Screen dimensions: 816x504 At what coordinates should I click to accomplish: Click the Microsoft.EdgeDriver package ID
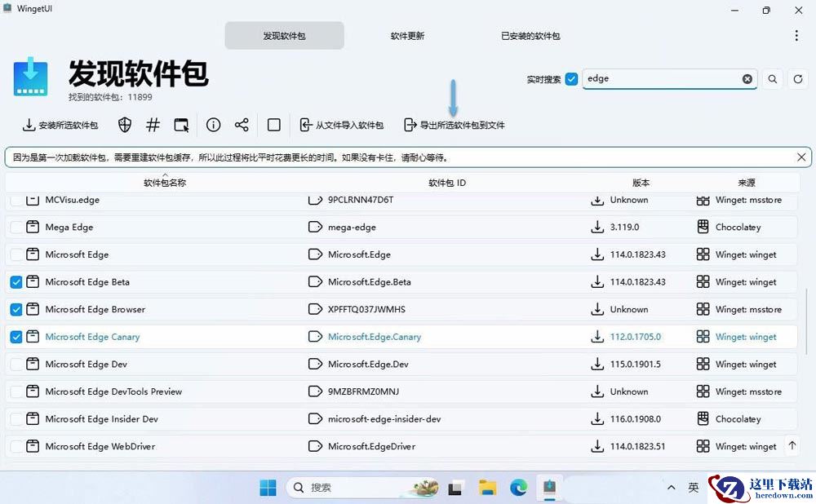coord(371,446)
